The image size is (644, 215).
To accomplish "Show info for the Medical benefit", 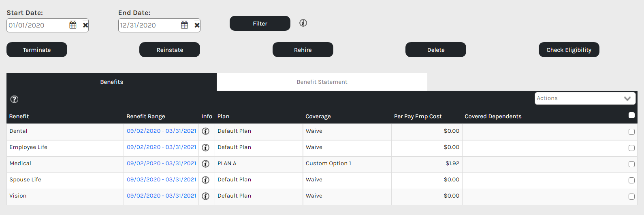I will tap(206, 164).
